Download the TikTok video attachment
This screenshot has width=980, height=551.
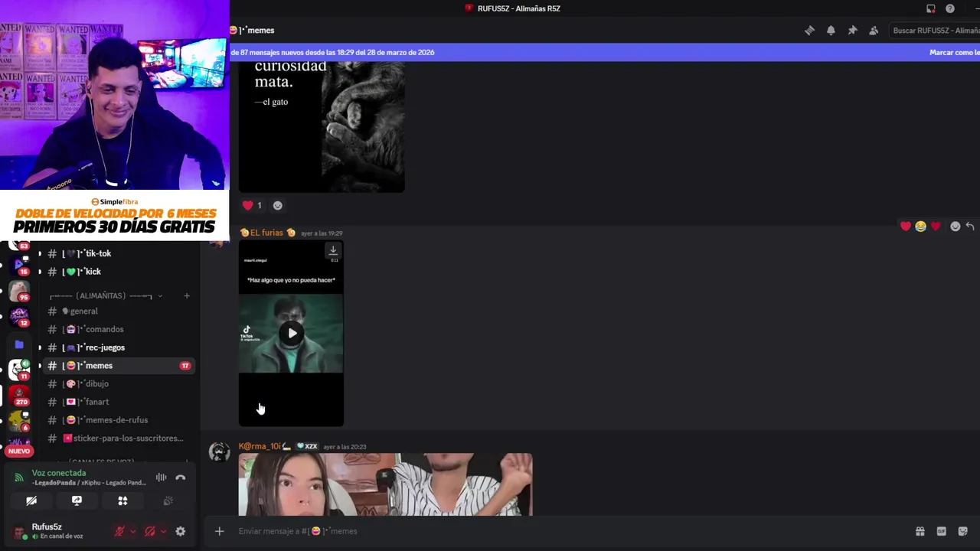[x=333, y=250]
